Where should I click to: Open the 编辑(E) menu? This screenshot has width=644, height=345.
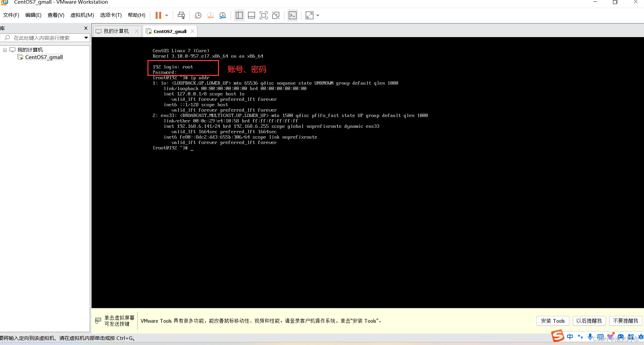click(x=33, y=15)
